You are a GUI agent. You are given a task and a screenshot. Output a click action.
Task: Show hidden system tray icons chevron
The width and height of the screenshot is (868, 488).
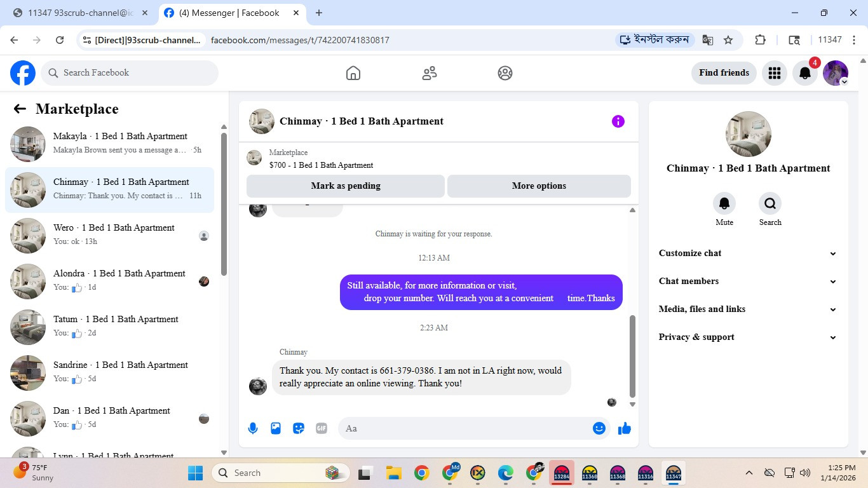point(749,473)
